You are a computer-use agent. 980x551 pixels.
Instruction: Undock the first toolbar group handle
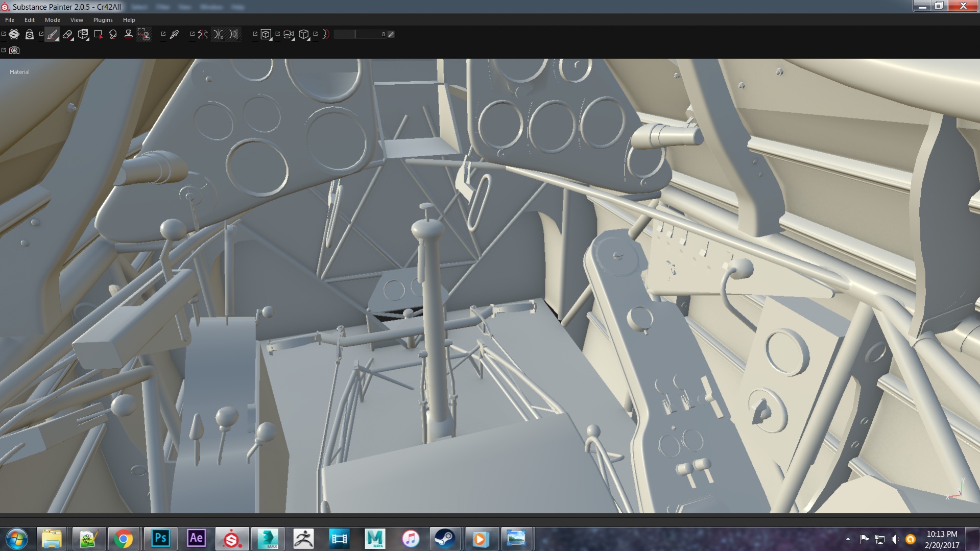(x=4, y=34)
